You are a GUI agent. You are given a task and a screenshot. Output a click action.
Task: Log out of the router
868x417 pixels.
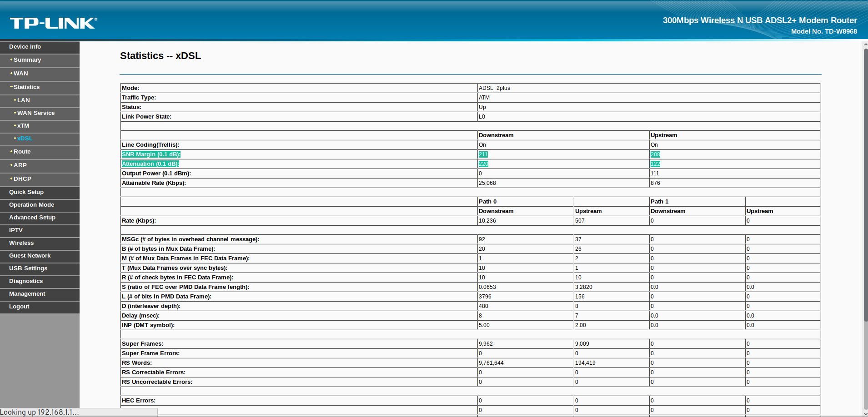click(19, 307)
